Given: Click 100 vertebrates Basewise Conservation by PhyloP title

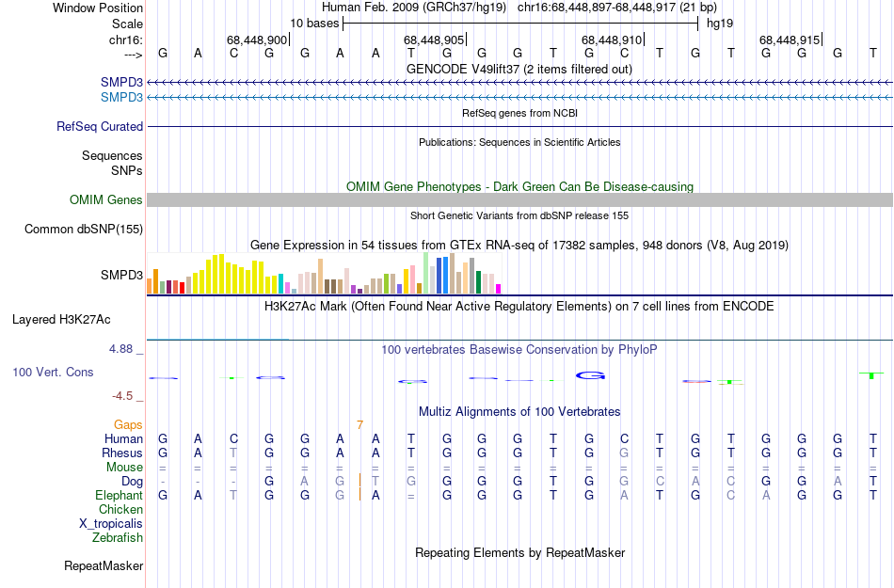Looking at the screenshot, I should 519,349.
